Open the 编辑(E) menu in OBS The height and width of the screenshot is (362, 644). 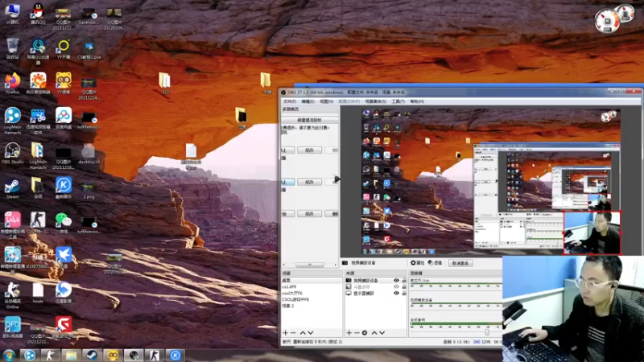pos(308,101)
